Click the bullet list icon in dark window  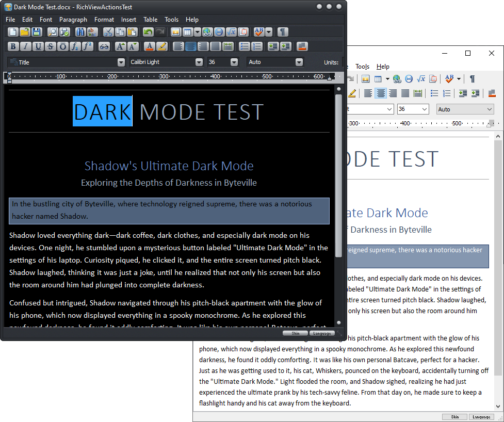tap(245, 46)
